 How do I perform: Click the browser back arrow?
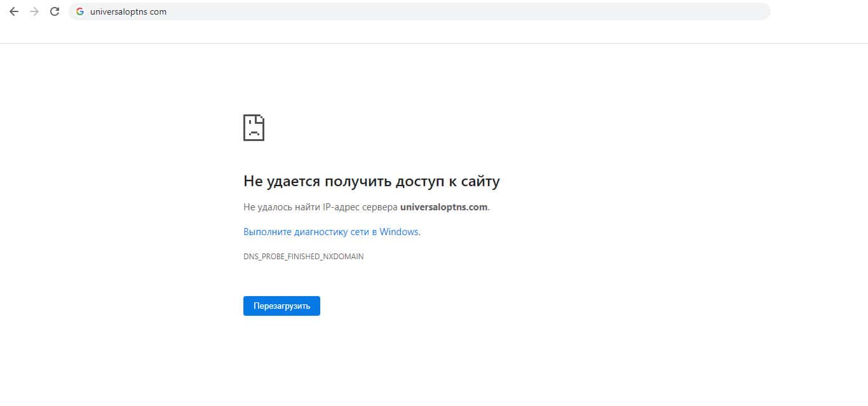tap(14, 11)
